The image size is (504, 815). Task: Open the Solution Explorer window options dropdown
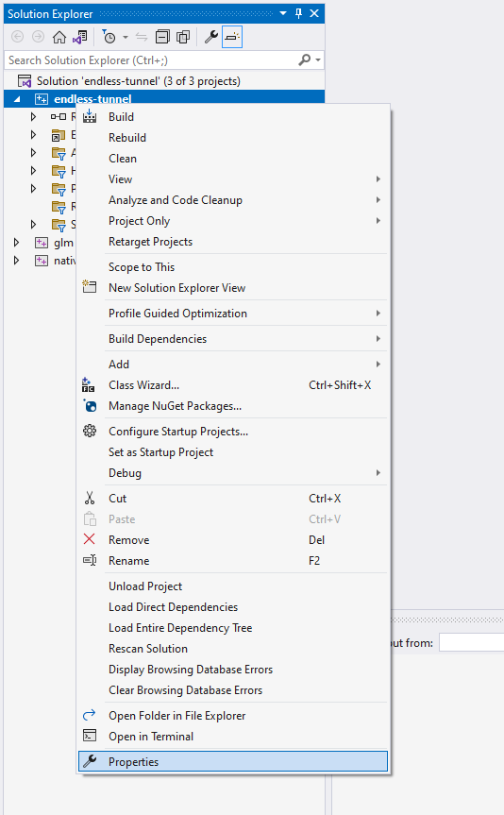pyautogui.click(x=283, y=13)
